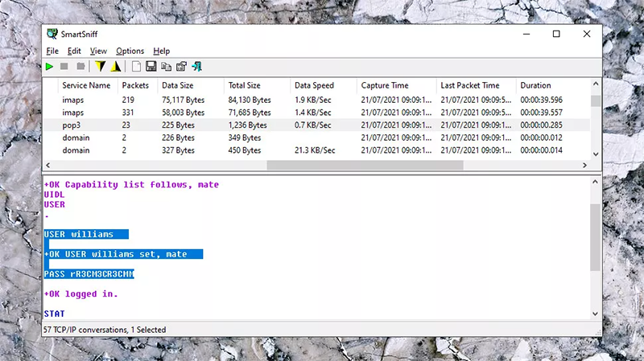Open the Options menu

[x=130, y=51]
